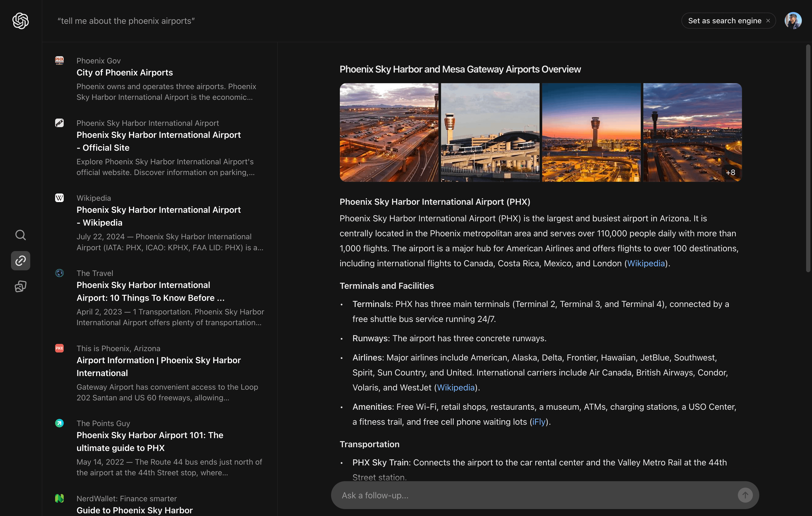Click The Points Guy favicon
Viewport: 812px width, 516px height.
59,423
